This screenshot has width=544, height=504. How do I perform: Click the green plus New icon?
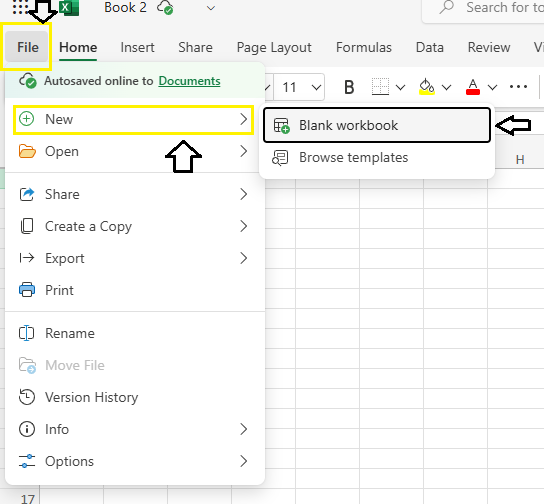[x=27, y=119]
